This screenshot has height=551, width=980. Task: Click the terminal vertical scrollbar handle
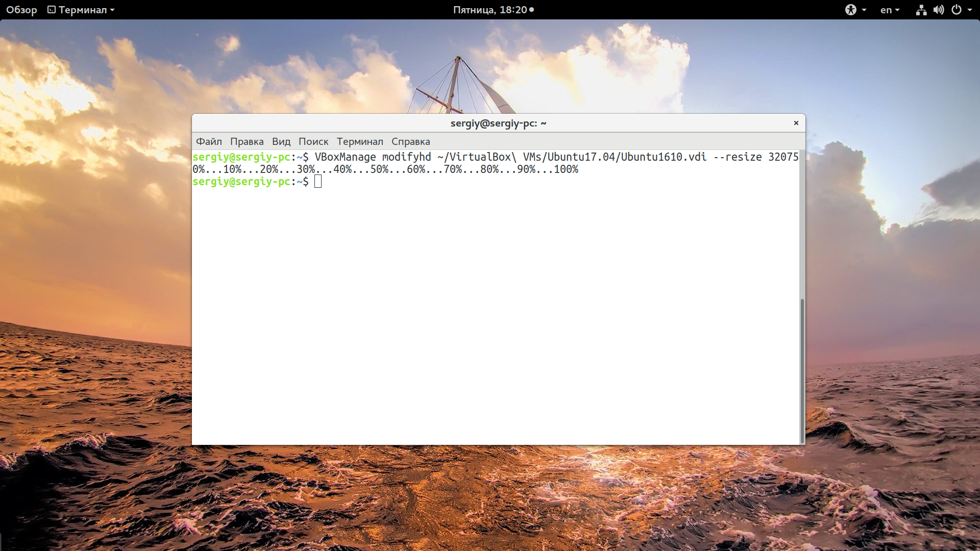802,371
